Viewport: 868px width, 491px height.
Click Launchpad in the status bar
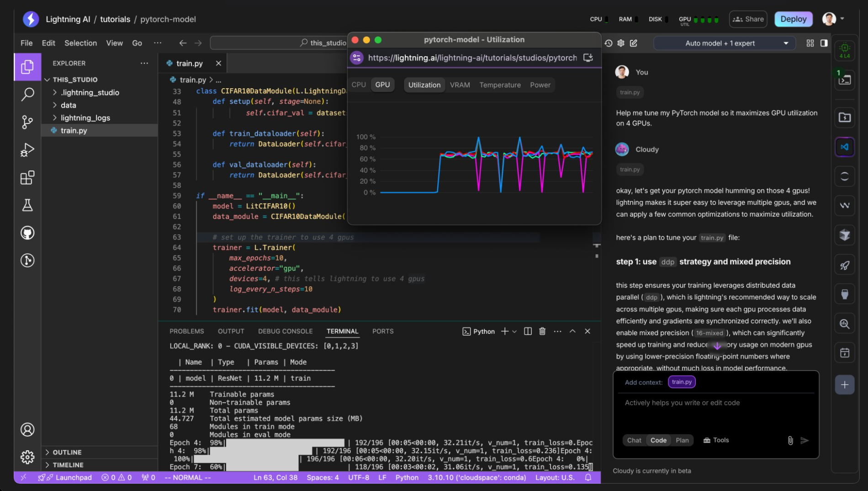coord(65,478)
